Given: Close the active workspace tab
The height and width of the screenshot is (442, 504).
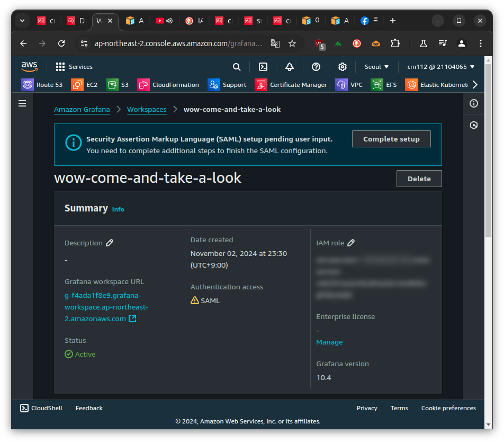Looking at the screenshot, I should click(x=110, y=21).
